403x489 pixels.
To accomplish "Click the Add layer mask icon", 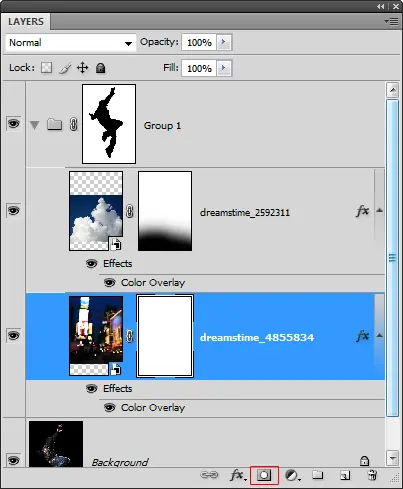I will (x=264, y=475).
